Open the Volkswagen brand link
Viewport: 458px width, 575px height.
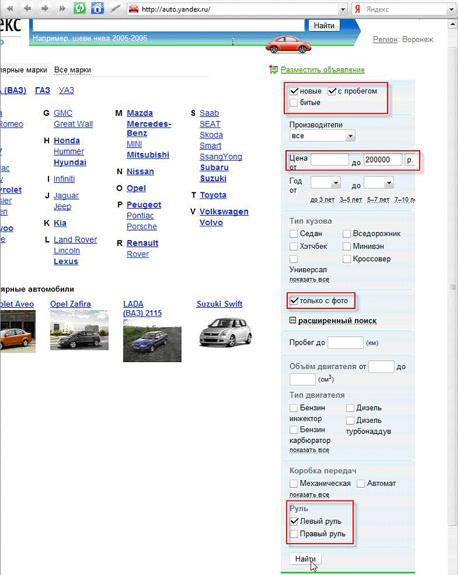(224, 212)
